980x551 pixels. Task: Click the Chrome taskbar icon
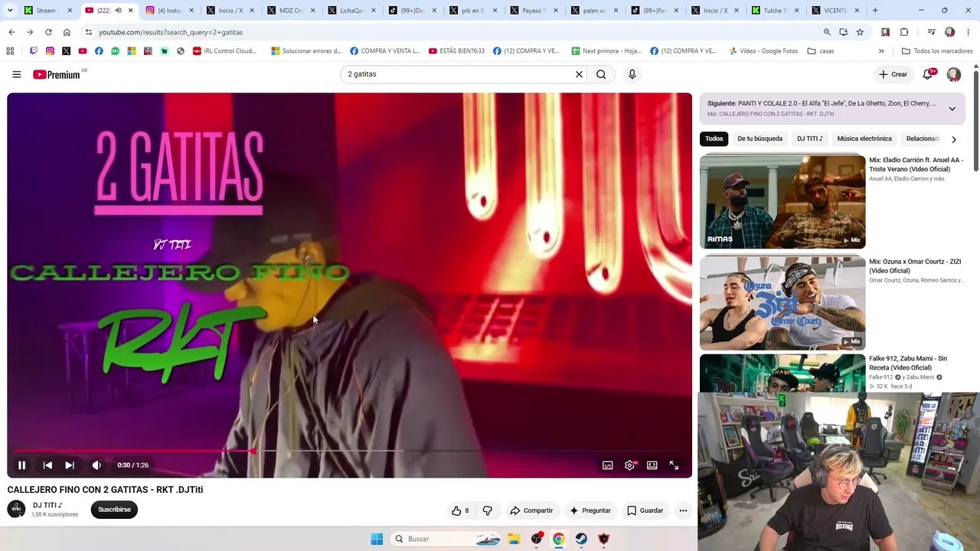point(559,539)
